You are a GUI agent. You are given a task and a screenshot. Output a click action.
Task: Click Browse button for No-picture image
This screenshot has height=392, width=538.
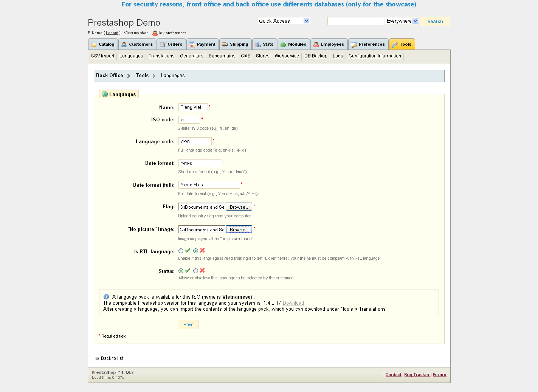pyautogui.click(x=239, y=229)
